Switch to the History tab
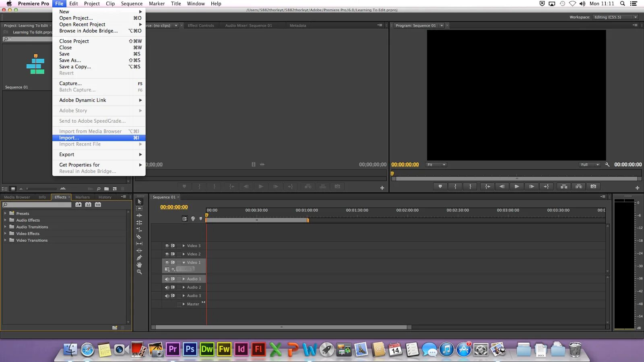Viewport: 644px width, 362px height. tap(105, 197)
